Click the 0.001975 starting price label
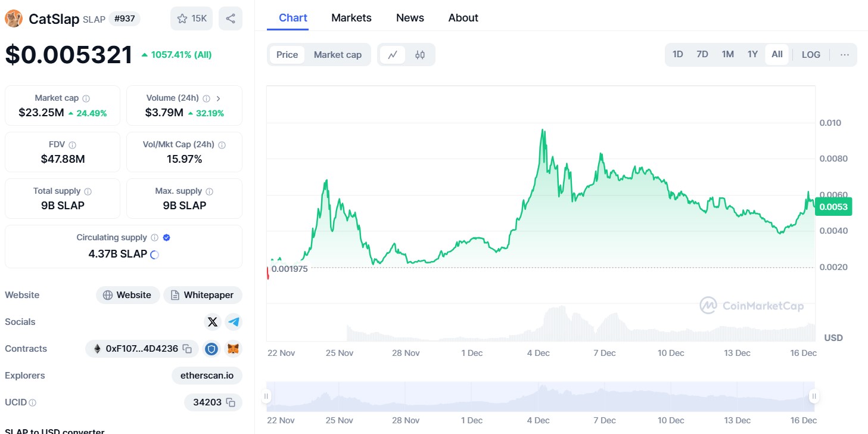The image size is (868, 434). click(x=289, y=269)
